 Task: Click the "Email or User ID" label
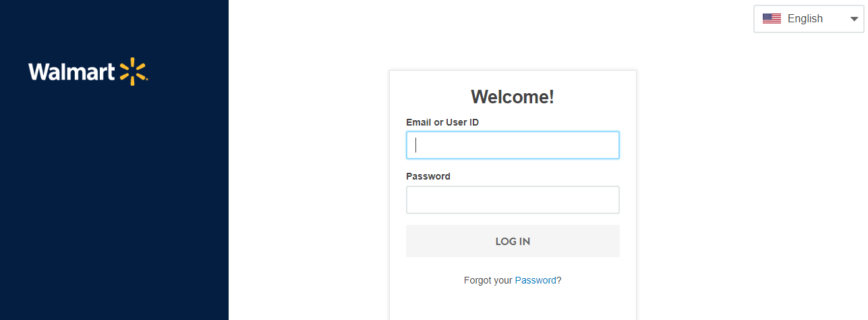442,122
